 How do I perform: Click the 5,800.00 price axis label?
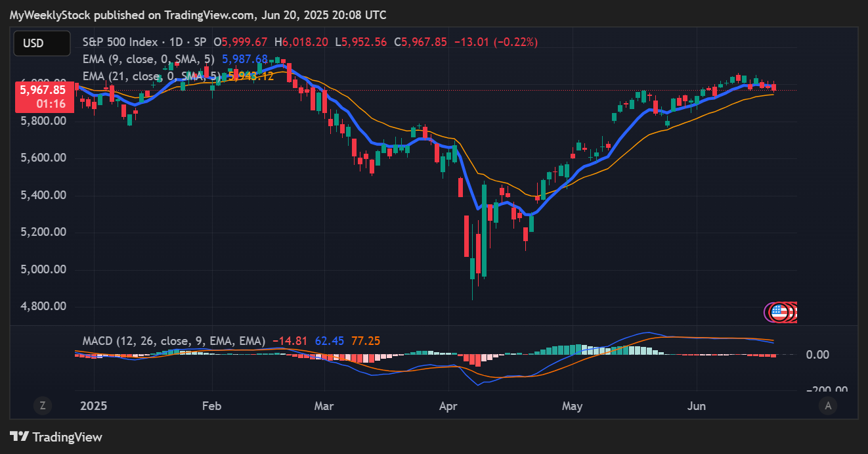tap(43, 121)
